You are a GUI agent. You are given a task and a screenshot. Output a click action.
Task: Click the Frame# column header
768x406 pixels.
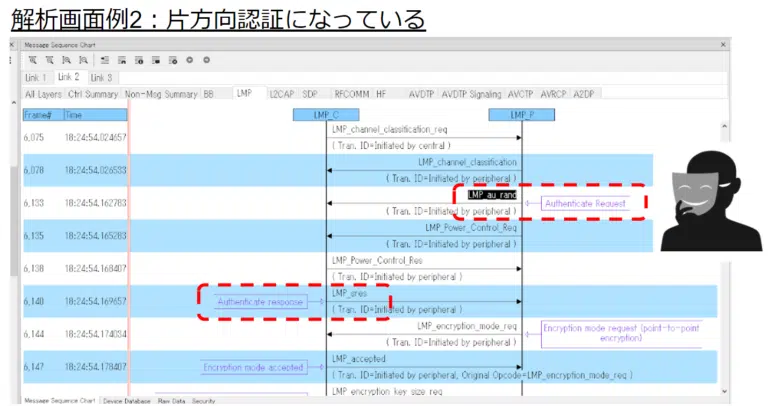pyautogui.click(x=40, y=115)
